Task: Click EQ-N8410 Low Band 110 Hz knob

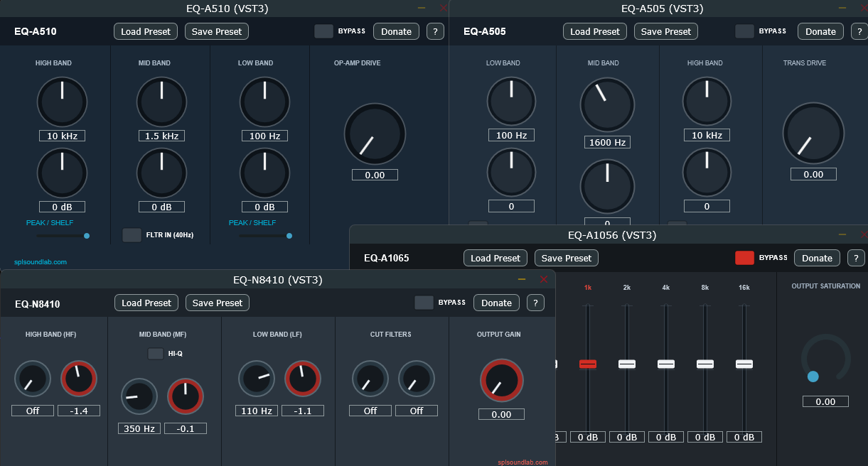Action: tap(257, 379)
